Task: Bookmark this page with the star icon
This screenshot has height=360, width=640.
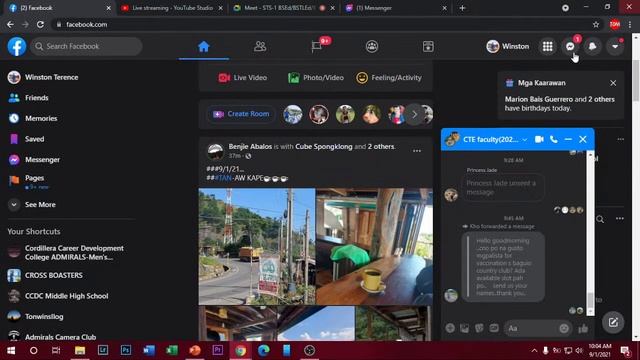Action: tap(596, 24)
